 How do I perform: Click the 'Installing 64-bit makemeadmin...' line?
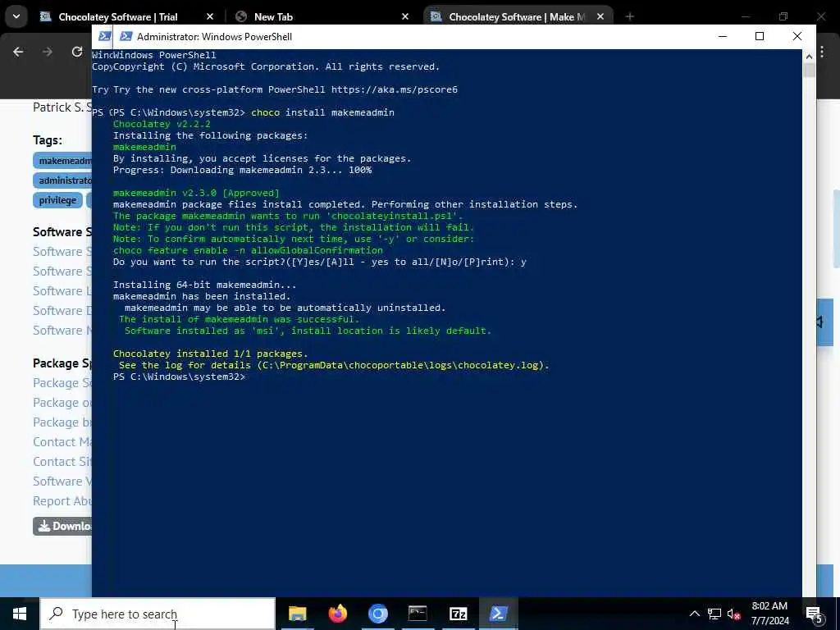pyautogui.click(x=204, y=285)
